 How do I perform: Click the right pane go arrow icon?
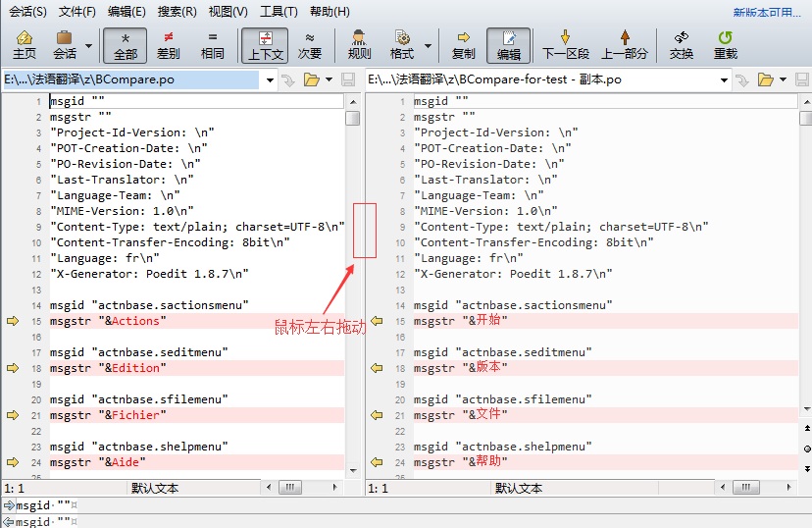[742, 79]
